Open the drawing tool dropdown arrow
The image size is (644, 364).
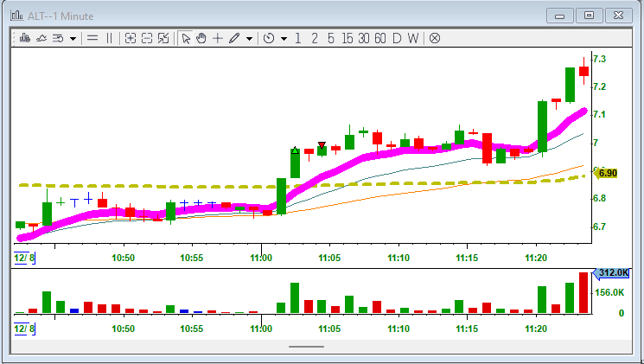[x=249, y=39]
